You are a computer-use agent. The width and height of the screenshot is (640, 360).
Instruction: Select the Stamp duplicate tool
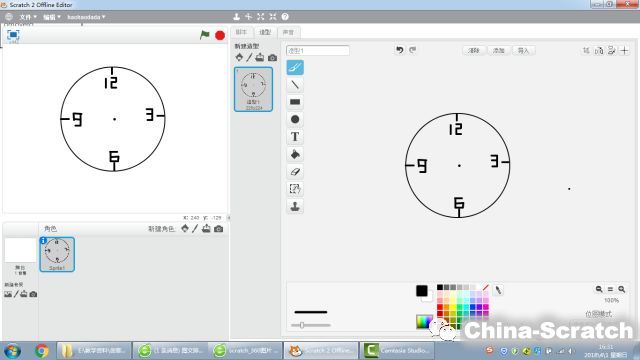pyautogui.click(x=295, y=207)
